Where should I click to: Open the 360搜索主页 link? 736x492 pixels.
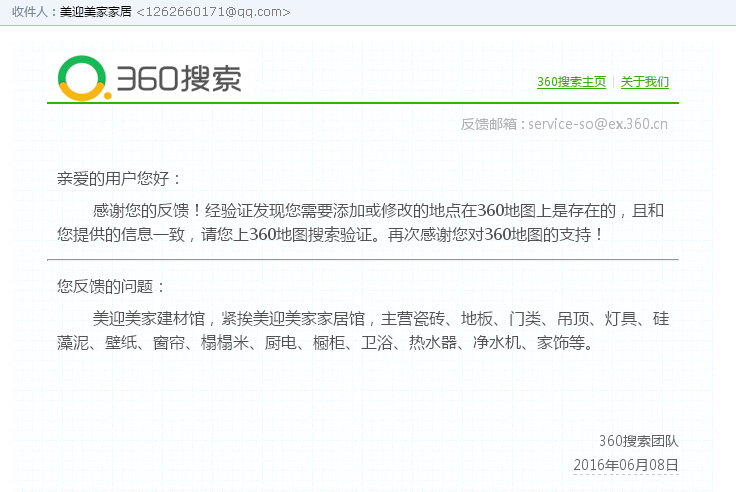click(x=571, y=82)
